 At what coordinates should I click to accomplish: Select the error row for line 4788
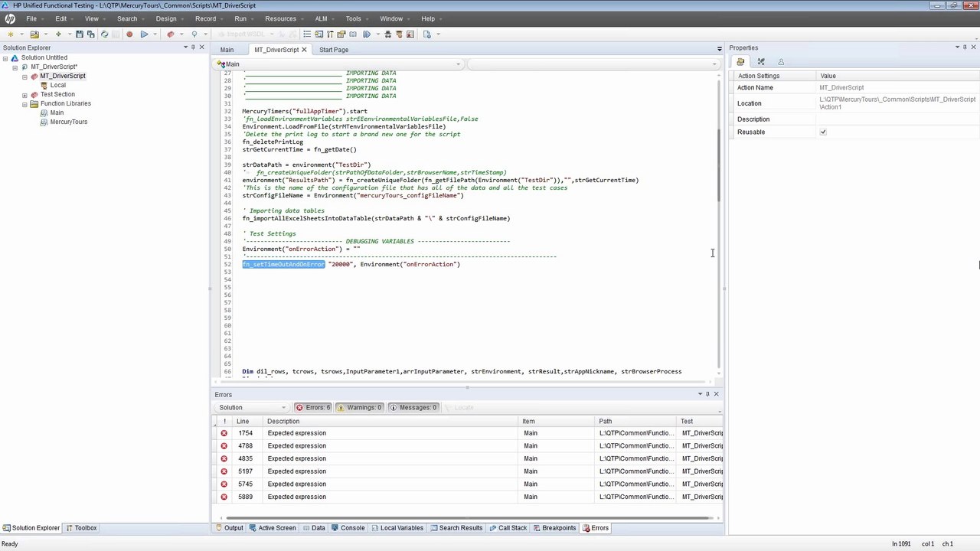pos(468,446)
